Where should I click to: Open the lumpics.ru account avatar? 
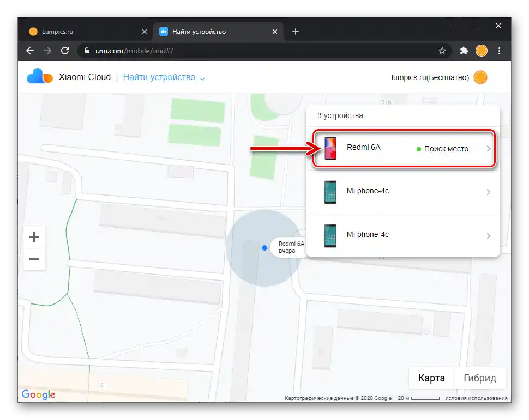(x=480, y=77)
